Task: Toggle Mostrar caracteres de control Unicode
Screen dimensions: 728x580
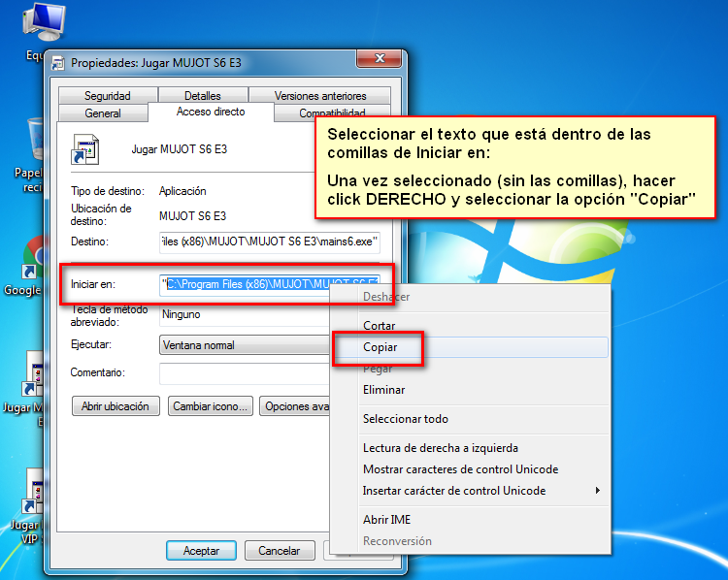Action: pyautogui.click(x=460, y=469)
